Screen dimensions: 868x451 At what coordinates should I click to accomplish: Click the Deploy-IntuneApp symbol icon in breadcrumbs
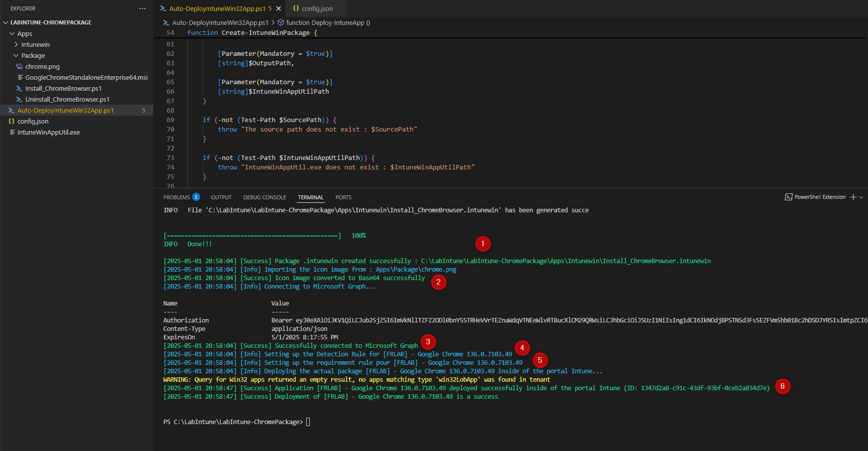coord(281,22)
